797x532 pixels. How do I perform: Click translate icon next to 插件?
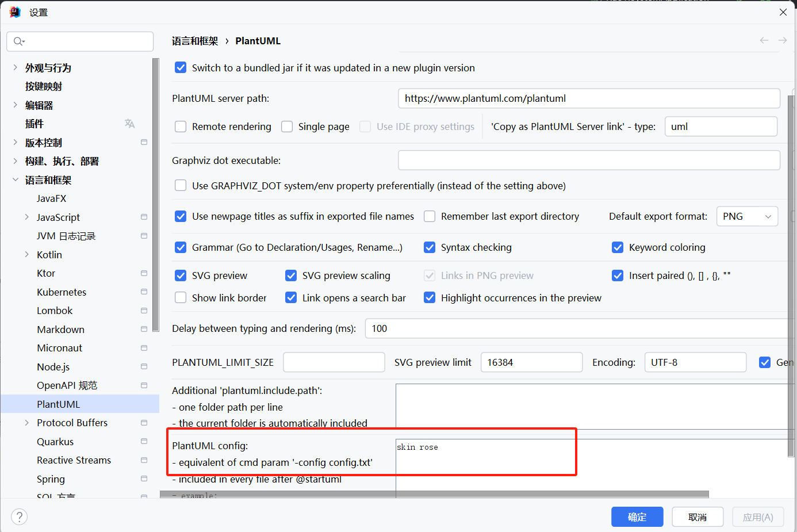129,124
